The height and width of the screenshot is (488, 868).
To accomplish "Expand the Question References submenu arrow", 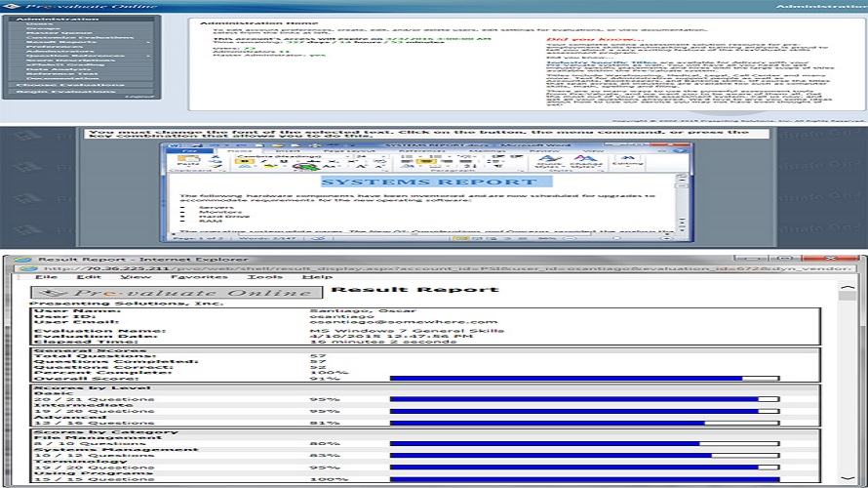I will (148, 56).
